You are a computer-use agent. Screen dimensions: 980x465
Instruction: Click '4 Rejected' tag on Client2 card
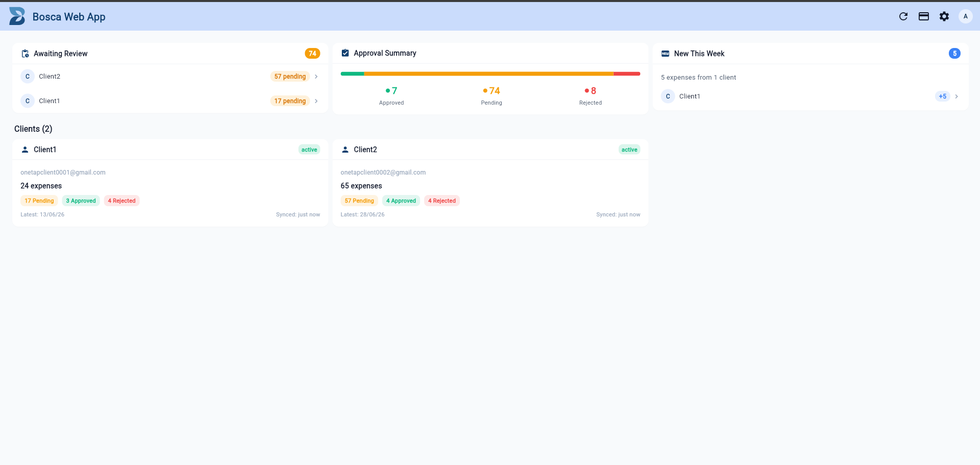pos(442,201)
